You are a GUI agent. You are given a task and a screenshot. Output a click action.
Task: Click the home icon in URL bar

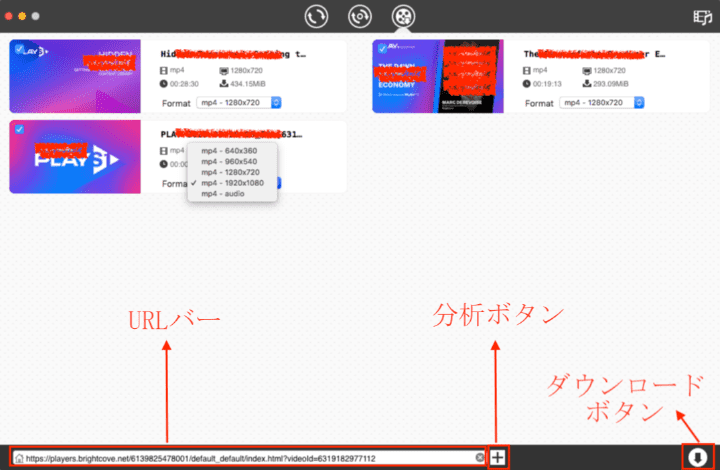click(x=19, y=458)
